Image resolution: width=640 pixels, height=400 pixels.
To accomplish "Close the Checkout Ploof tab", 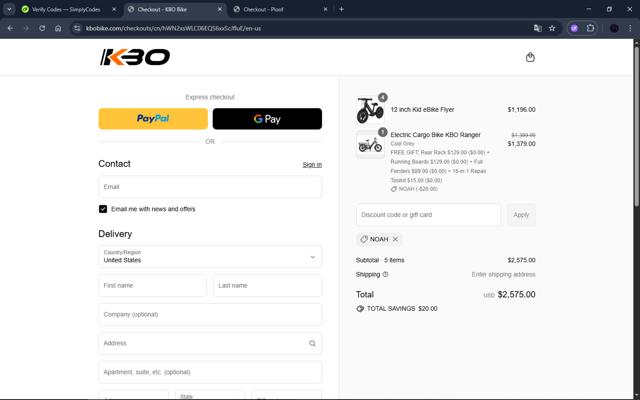I will (325, 9).
